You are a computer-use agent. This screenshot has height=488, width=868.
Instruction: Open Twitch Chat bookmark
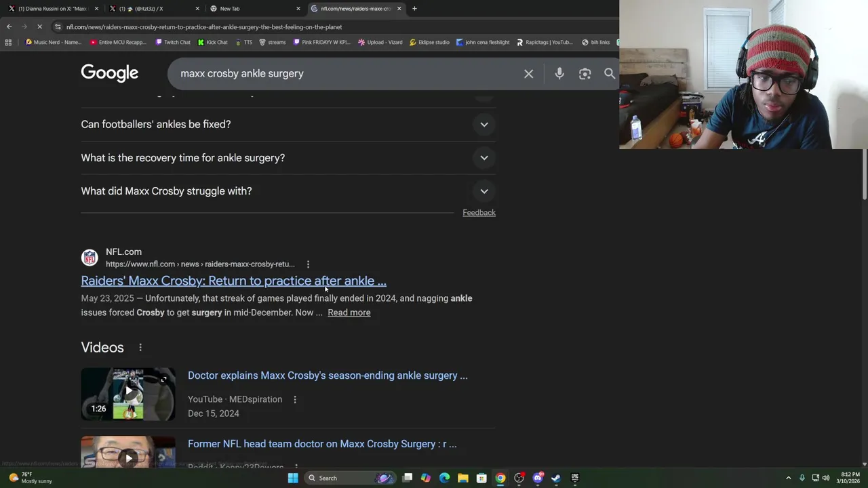tap(174, 42)
